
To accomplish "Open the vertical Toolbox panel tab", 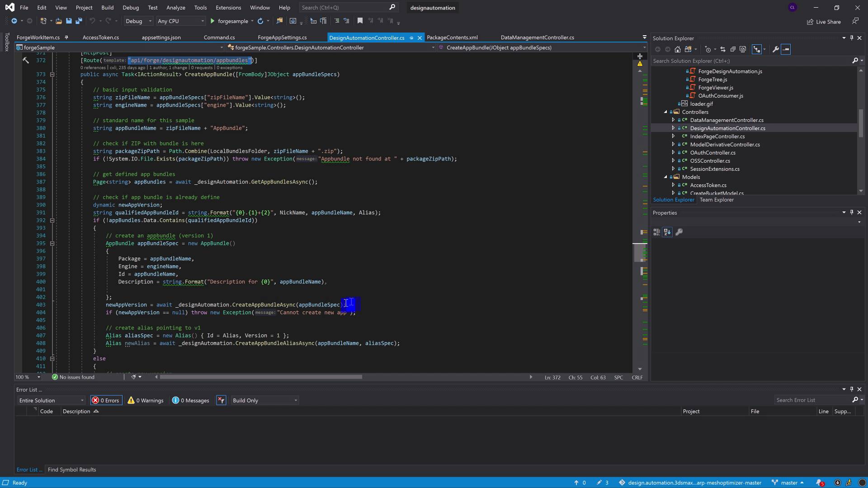I will [7, 42].
